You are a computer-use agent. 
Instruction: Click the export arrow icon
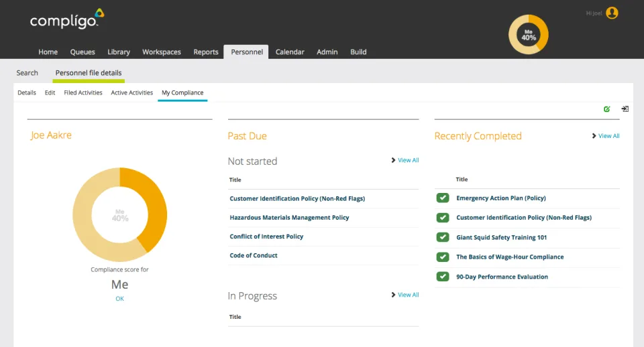tap(625, 109)
